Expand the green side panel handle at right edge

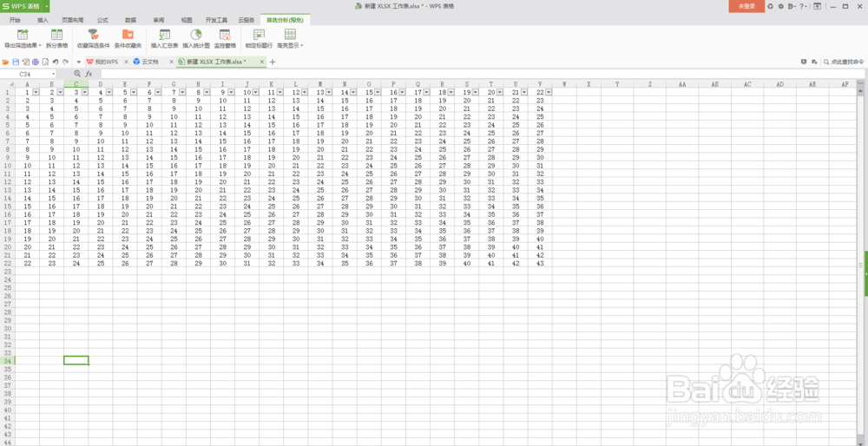(x=865, y=274)
